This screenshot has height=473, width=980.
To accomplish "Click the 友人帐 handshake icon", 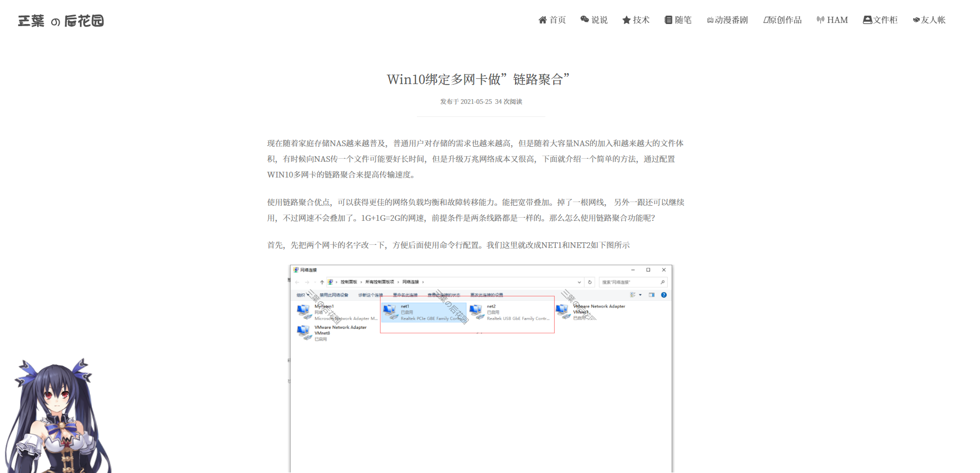I will 916,20.
